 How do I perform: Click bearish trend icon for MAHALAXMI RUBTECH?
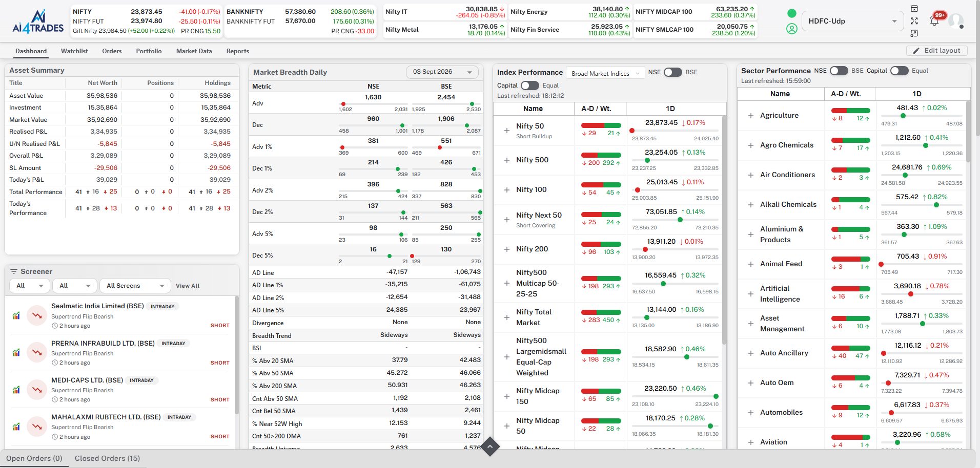(37, 427)
